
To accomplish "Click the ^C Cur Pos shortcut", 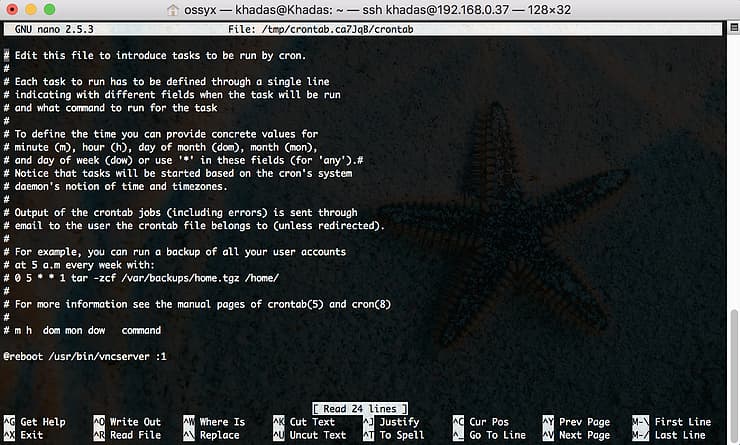I will [x=480, y=422].
